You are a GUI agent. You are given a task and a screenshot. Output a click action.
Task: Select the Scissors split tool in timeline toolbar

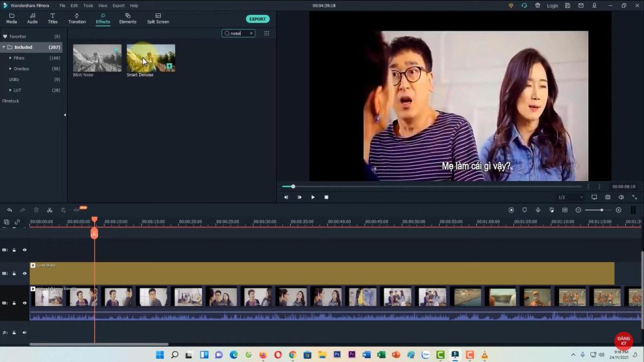point(50,209)
